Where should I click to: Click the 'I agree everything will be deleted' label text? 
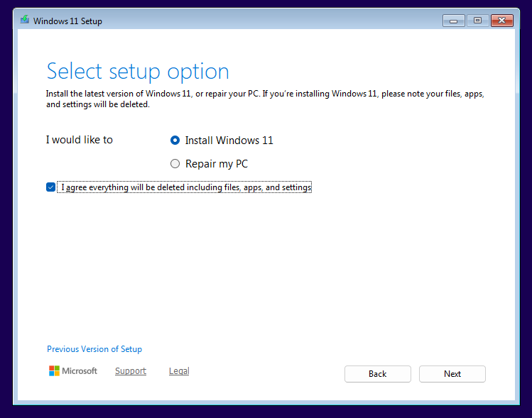[x=185, y=187]
